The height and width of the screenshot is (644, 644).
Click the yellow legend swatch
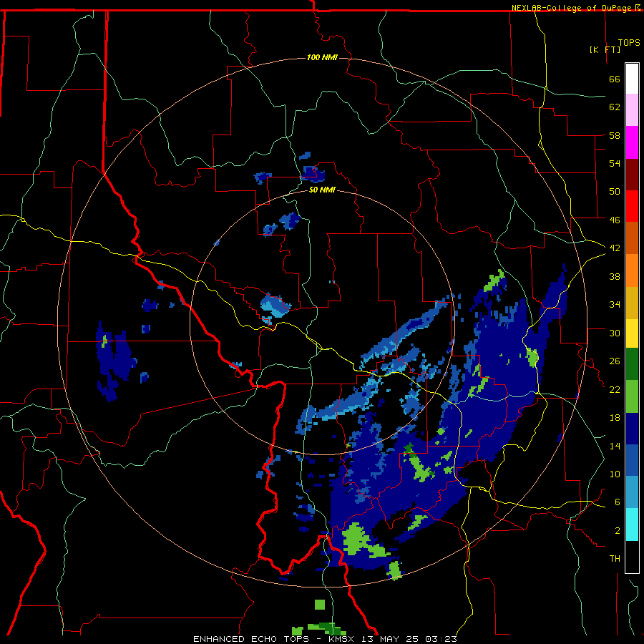632,333
